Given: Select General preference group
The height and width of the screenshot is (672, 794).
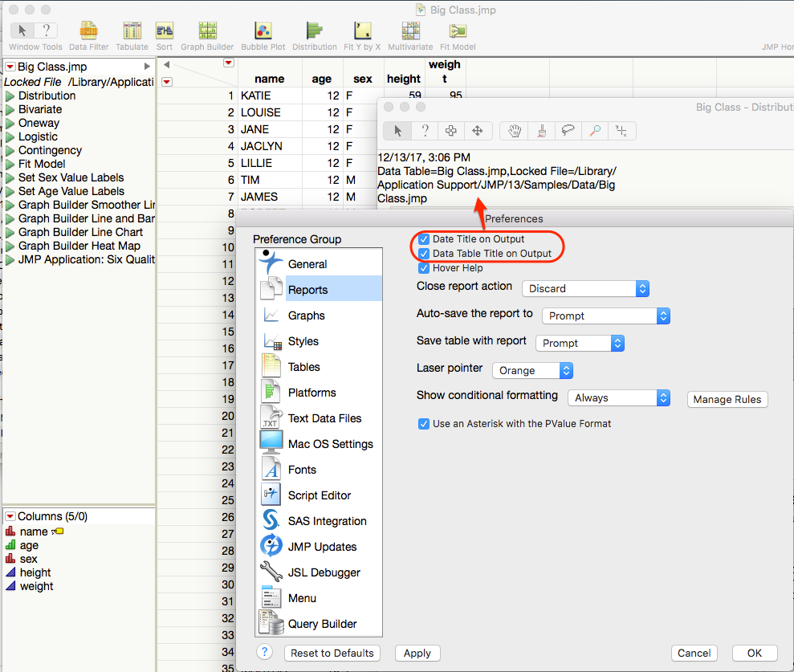Looking at the screenshot, I should tap(320, 264).
